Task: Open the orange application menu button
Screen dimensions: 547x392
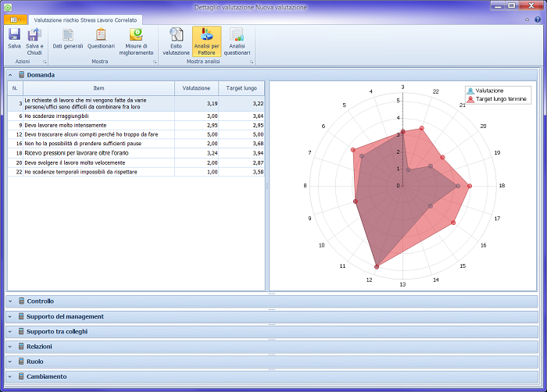Action: point(16,17)
